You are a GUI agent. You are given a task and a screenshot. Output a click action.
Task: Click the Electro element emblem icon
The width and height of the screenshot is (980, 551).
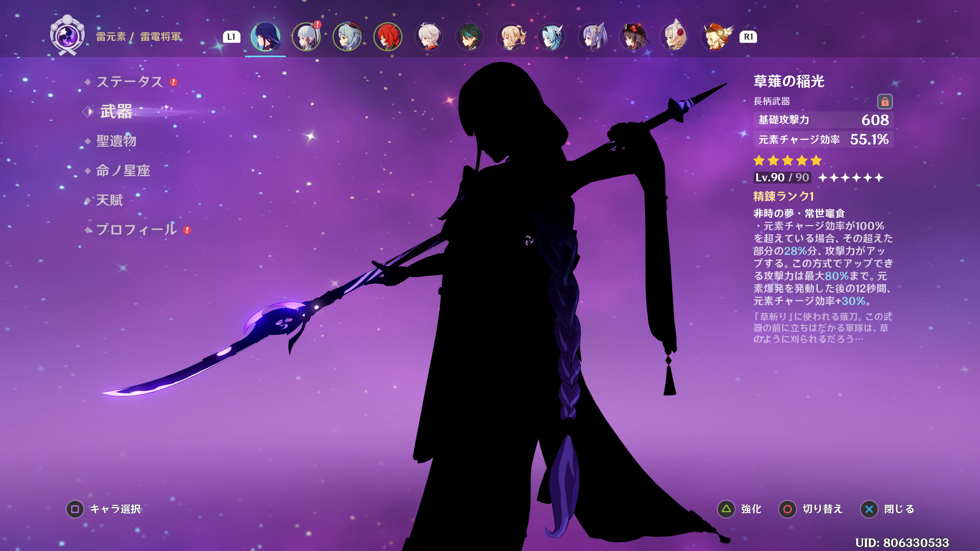(67, 36)
